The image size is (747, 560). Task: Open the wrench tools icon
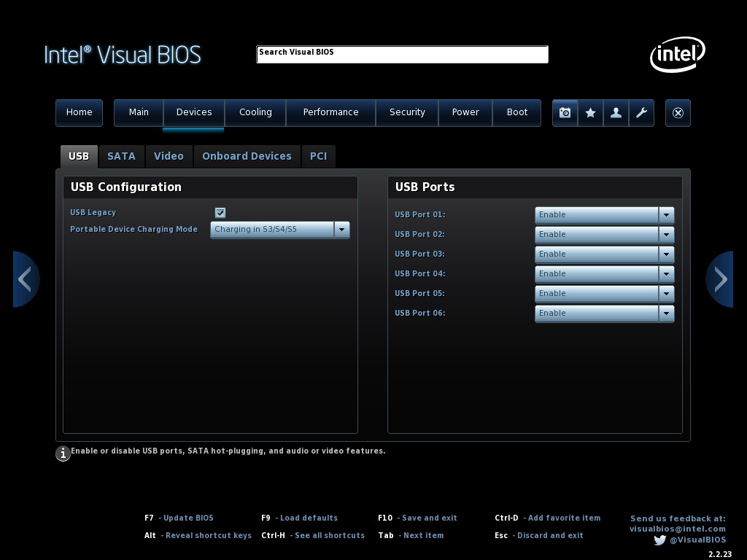(x=641, y=113)
